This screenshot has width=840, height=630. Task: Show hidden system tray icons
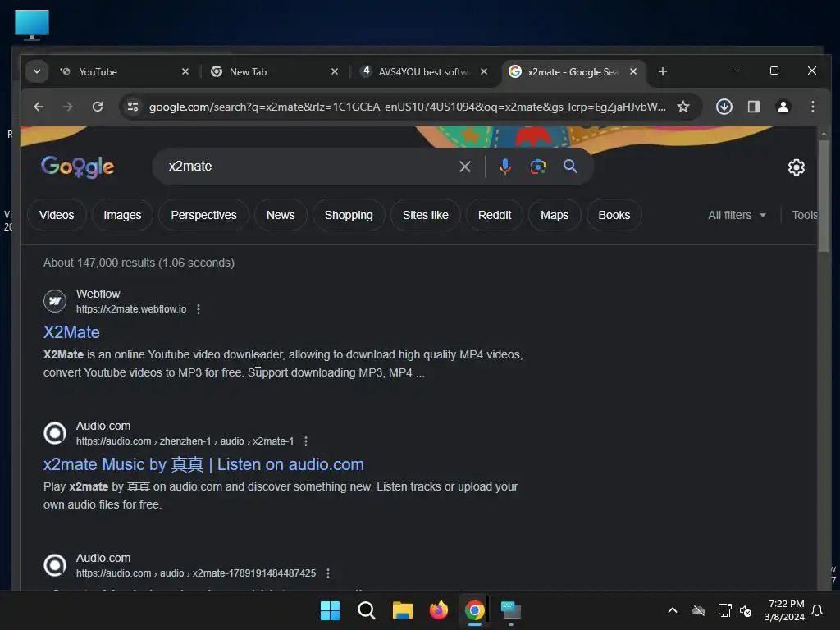[673, 610]
